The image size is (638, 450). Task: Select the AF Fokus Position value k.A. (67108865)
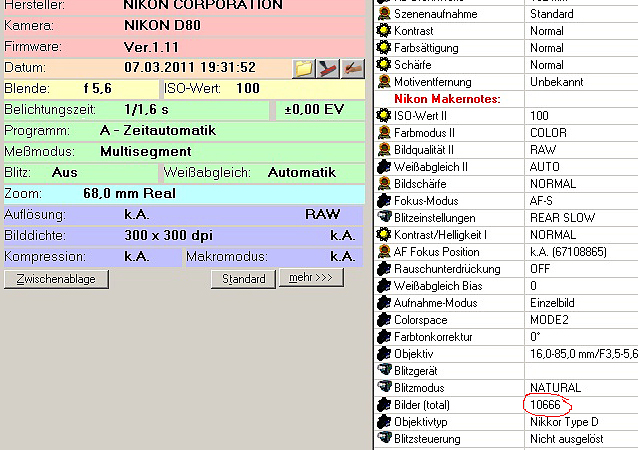(x=568, y=252)
